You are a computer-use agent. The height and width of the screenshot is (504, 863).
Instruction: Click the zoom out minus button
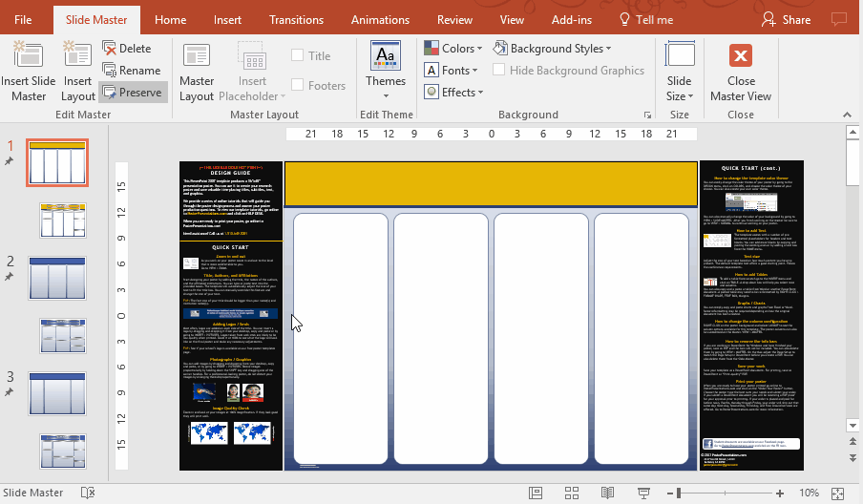[670, 493]
